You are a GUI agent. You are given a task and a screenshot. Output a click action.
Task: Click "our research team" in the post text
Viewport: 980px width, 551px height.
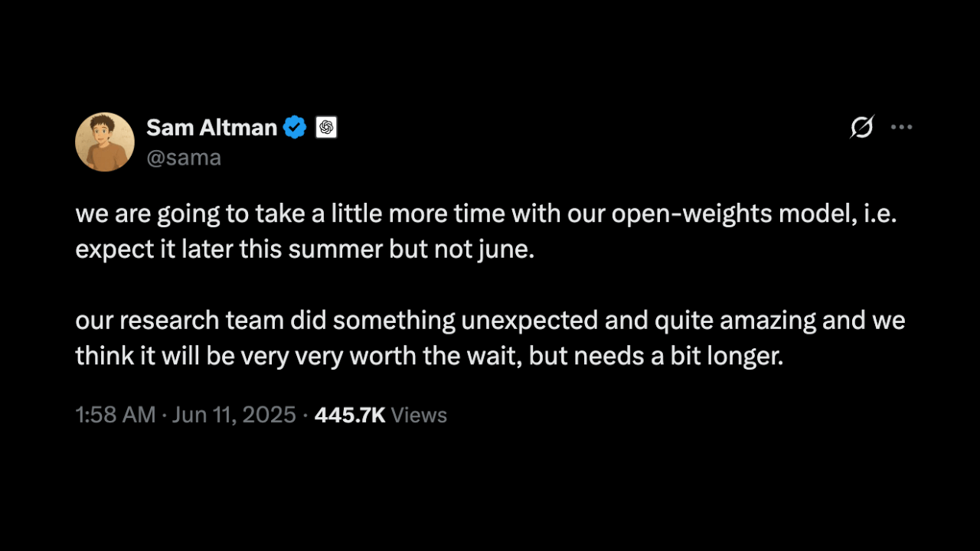pos(179,320)
